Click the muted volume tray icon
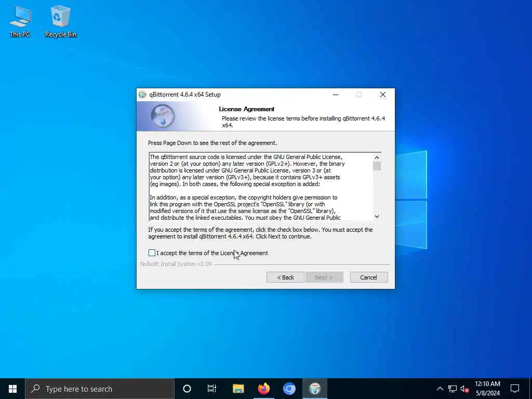532x399 pixels. [464, 389]
